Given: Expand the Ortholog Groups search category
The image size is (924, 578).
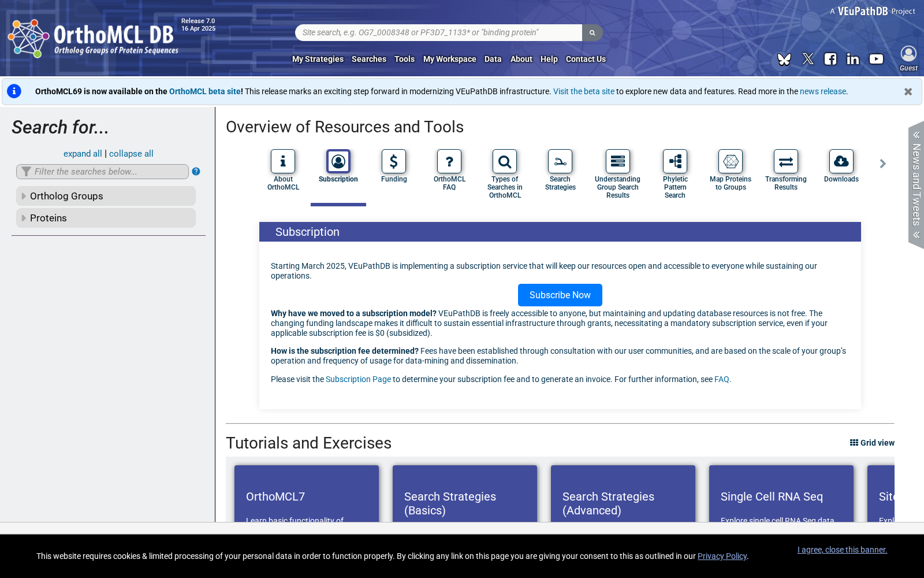Looking at the screenshot, I should coord(106,196).
